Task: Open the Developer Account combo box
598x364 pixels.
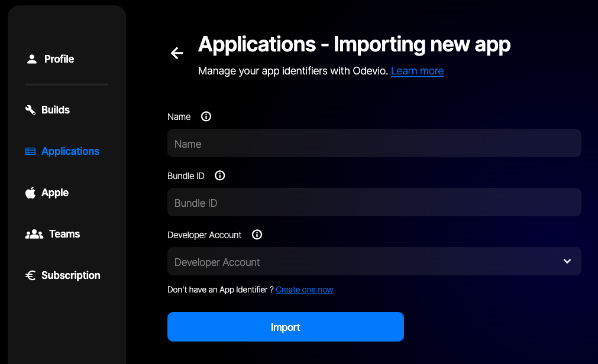Action: (367, 261)
